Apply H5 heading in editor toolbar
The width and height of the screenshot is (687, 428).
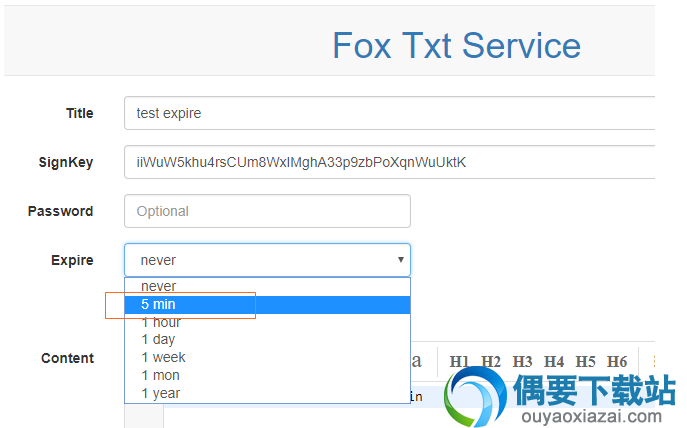(585, 362)
